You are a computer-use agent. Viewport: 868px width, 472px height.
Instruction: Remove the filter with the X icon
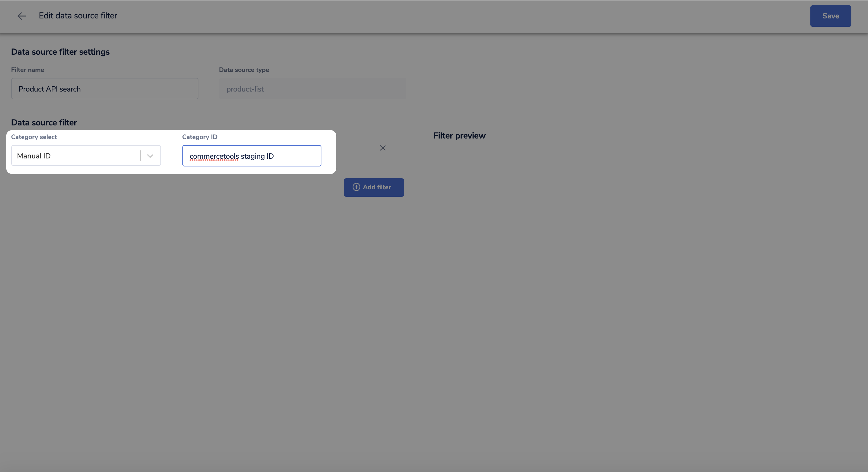click(382, 148)
